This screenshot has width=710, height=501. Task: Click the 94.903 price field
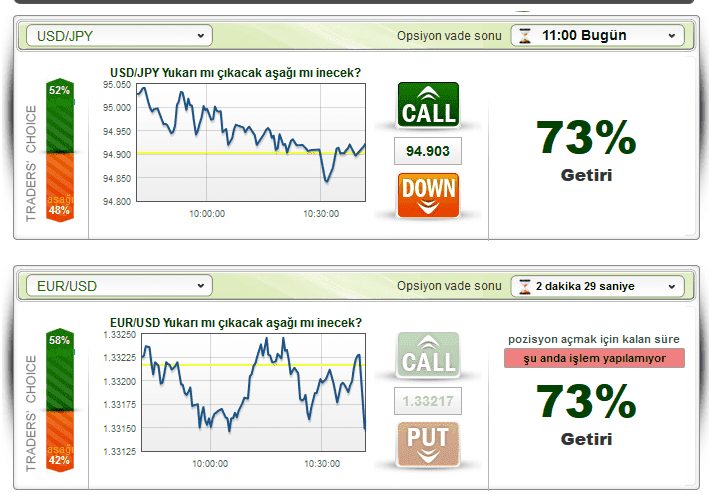tap(428, 151)
